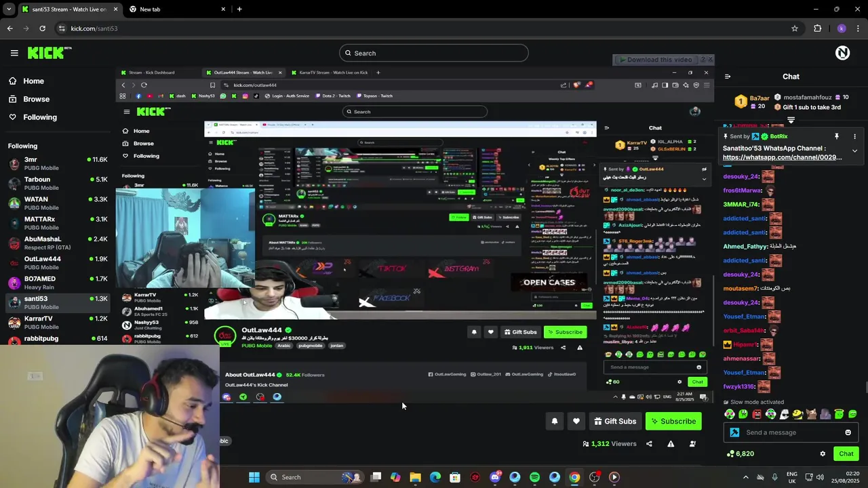
Task: Click the Gift Subs button
Action: [x=615, y=421]
